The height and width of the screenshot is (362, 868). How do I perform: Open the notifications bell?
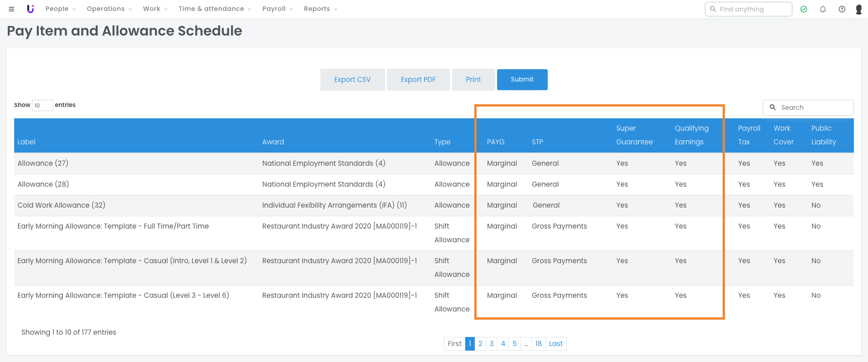pos(823,9)
